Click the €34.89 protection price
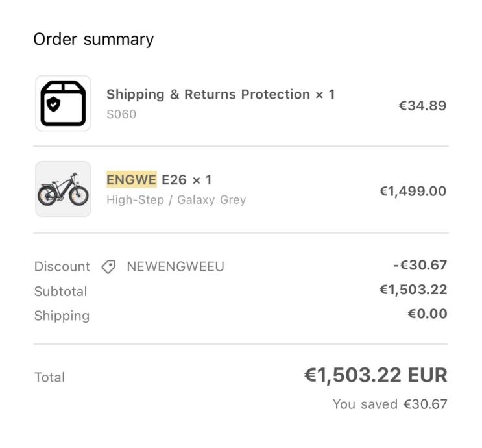The image size is (482, 448). [x=422, y=105]
